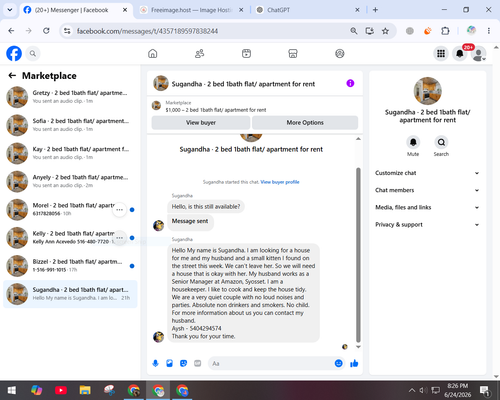500x400 pixels.
Task: Open the Sofia conversation
Action: coord(70,125)
